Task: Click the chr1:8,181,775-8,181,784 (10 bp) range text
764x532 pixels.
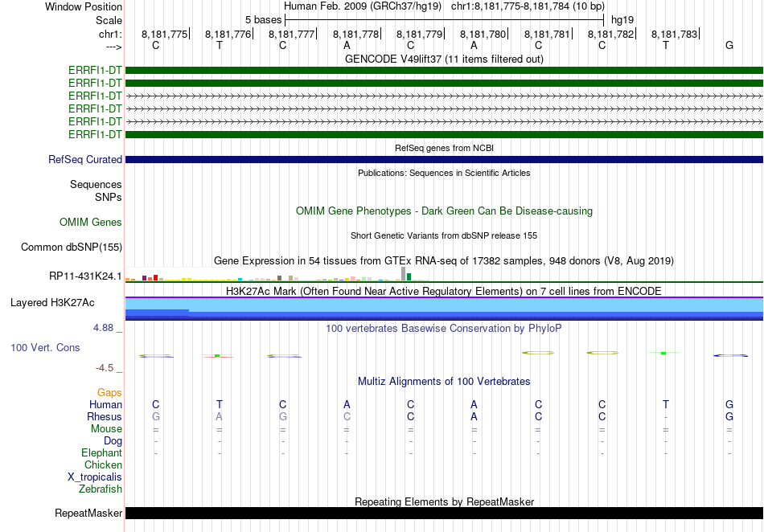Action: 528,6
